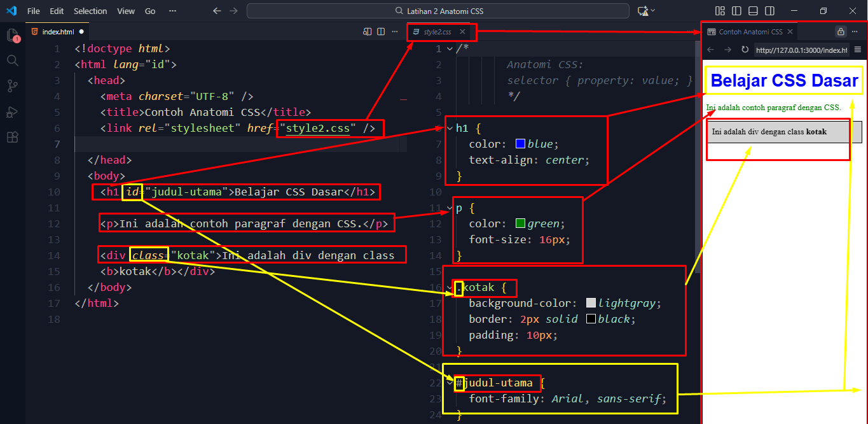Open the Search view in activity bar
868x424 pixels.
12,60
